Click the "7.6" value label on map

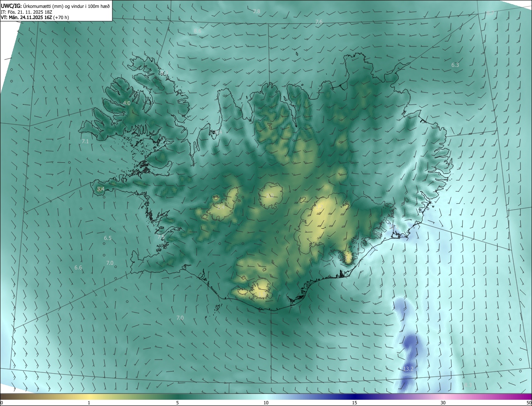(x=319, y=22)
